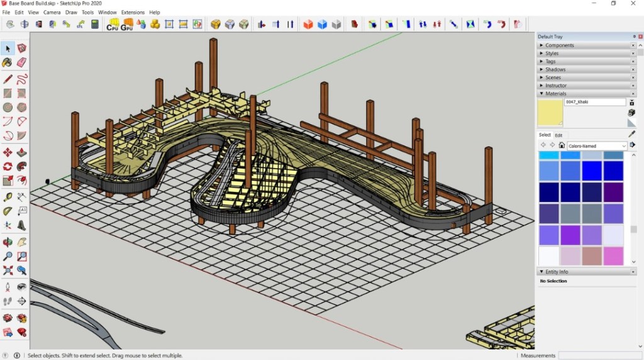Choose the pencil Line tool
Image resolution: width=644 pixels, height=360 pixels.
pyautogui.click(x=8, y=79)
